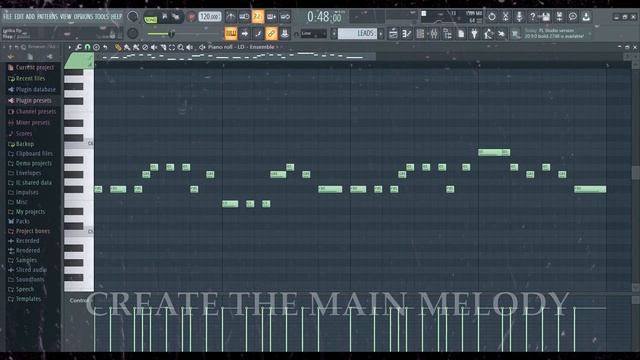Expand the Demo projects folder

(30, 163)
